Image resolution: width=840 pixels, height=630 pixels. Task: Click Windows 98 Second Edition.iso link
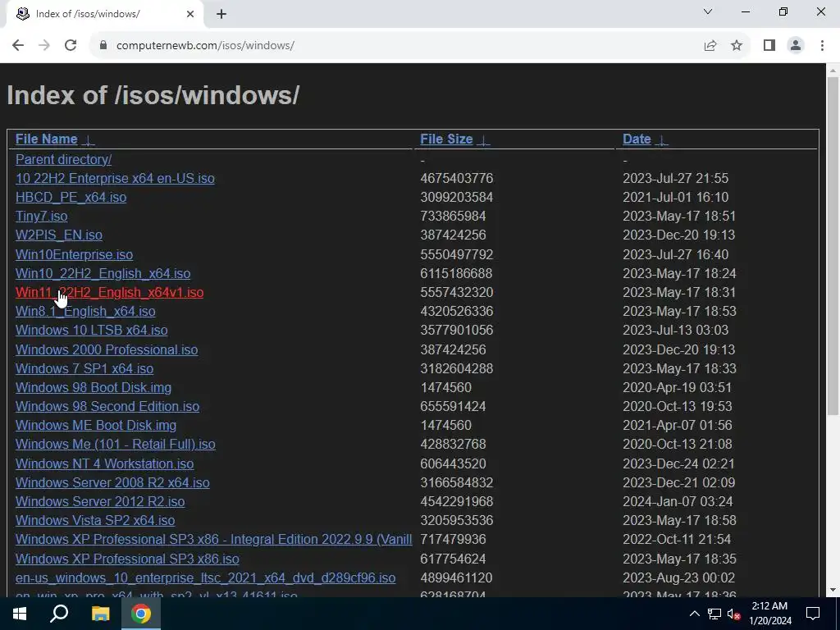[107, 406]
